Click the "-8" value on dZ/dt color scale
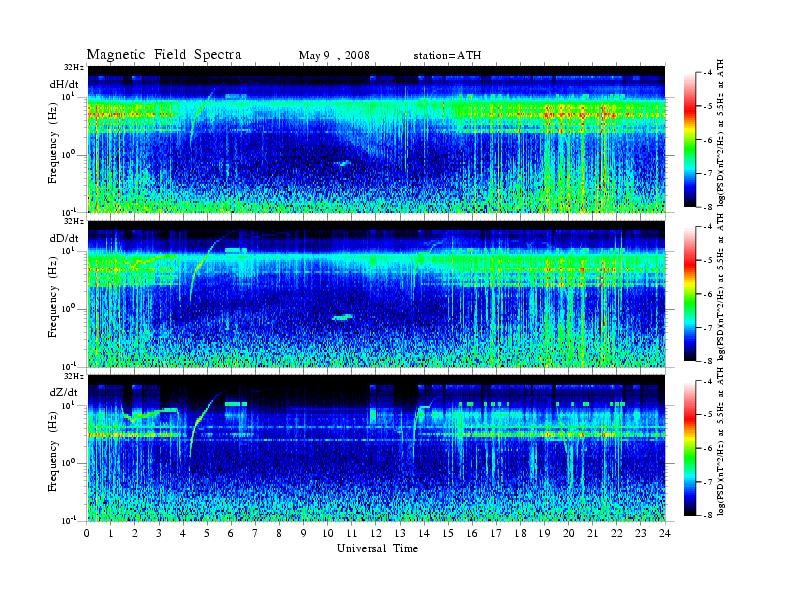This screenshot has height=612, width=792. (708, 515)
